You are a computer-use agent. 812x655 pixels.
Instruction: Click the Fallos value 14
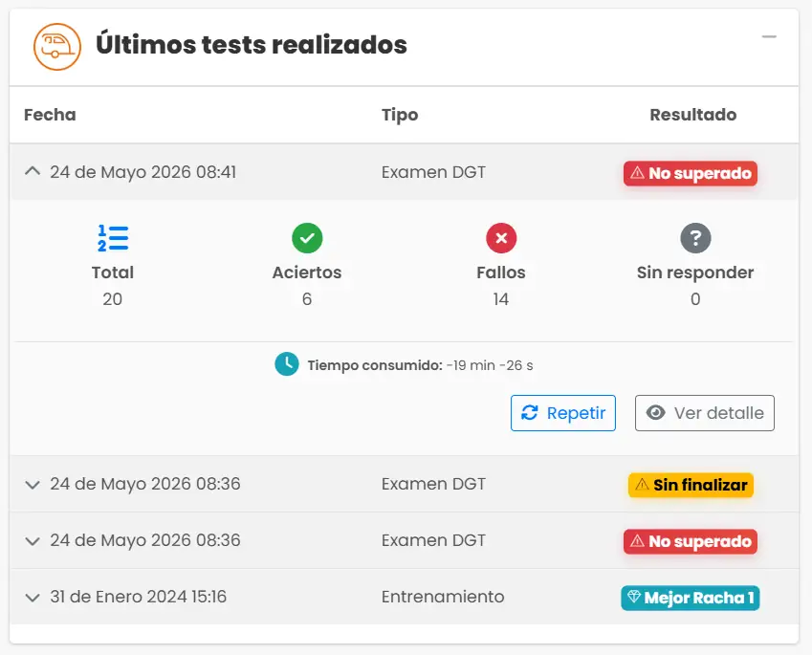click(501, 299)
